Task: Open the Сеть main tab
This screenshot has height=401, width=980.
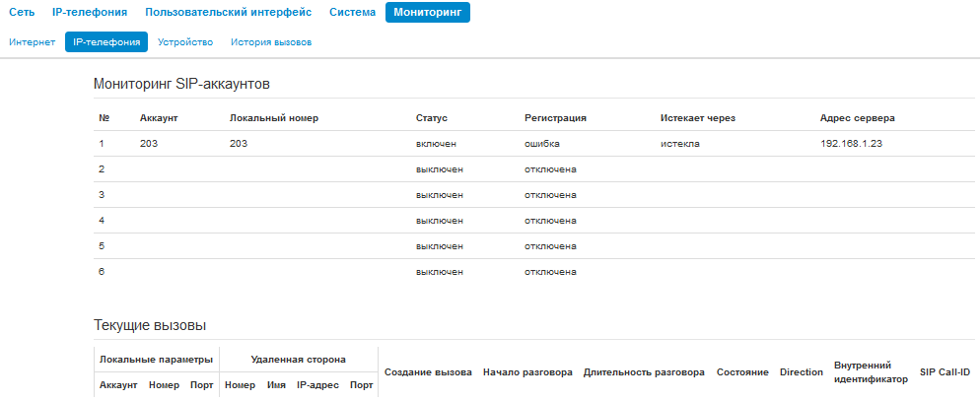Action: (x=22, y=13)
